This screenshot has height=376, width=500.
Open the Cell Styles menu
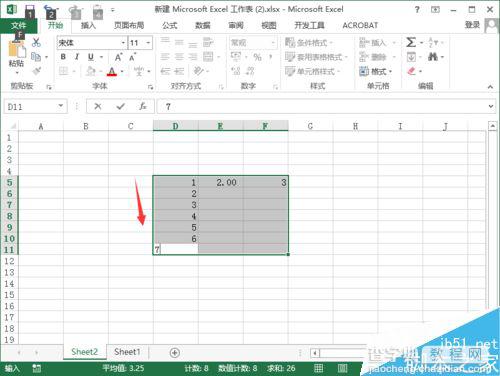click(x=312, y=71)
